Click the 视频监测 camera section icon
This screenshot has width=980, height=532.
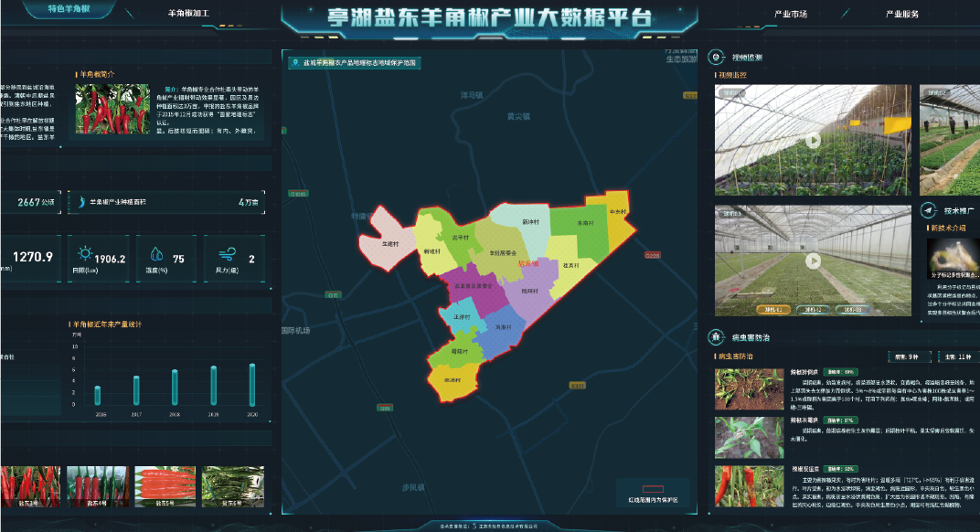tap(719, 57)
